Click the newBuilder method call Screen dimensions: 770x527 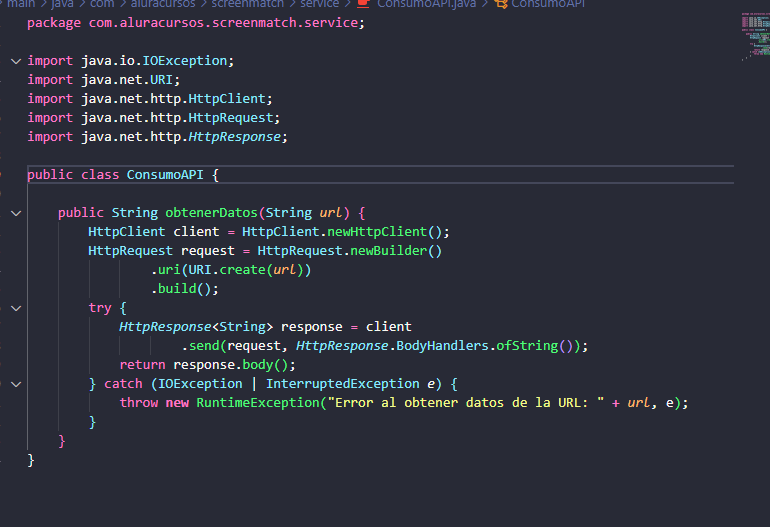[x=388, y=251]
